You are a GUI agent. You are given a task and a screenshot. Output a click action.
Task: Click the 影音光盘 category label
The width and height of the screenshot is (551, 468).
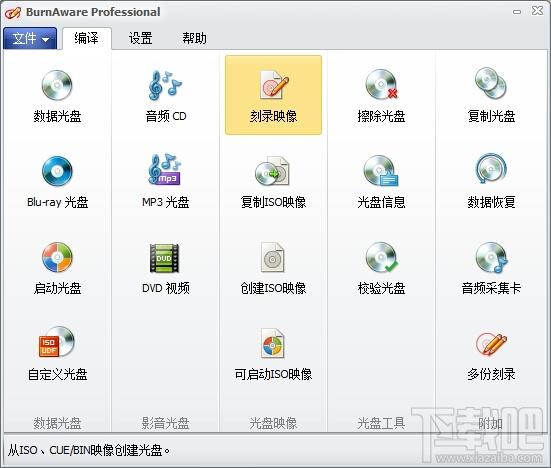(x=166, y=423)
